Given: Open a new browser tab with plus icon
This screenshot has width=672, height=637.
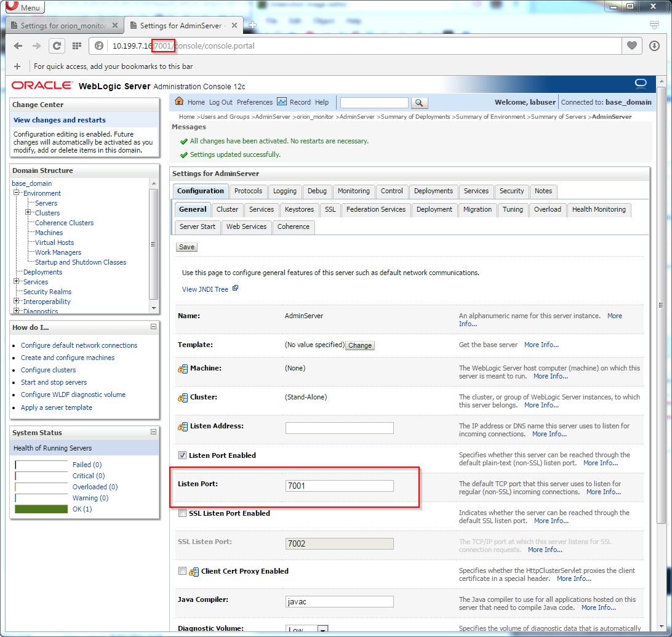Looking at the screenshot, I should click(x=252, y=25).
